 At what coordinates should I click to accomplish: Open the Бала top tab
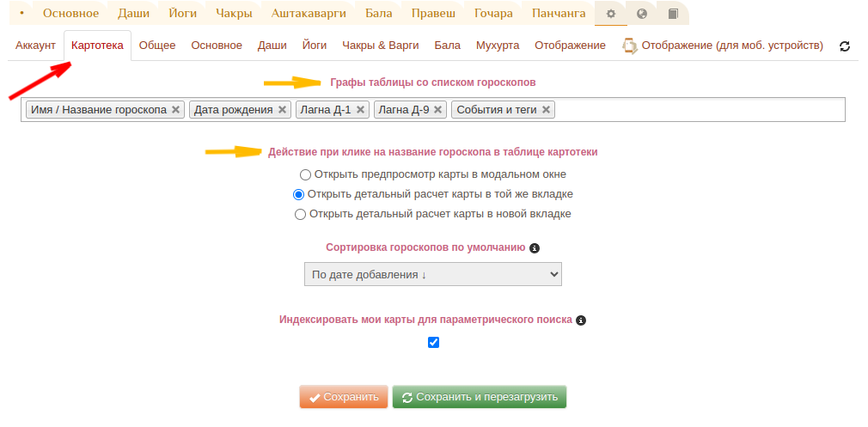tap(379, 13)
